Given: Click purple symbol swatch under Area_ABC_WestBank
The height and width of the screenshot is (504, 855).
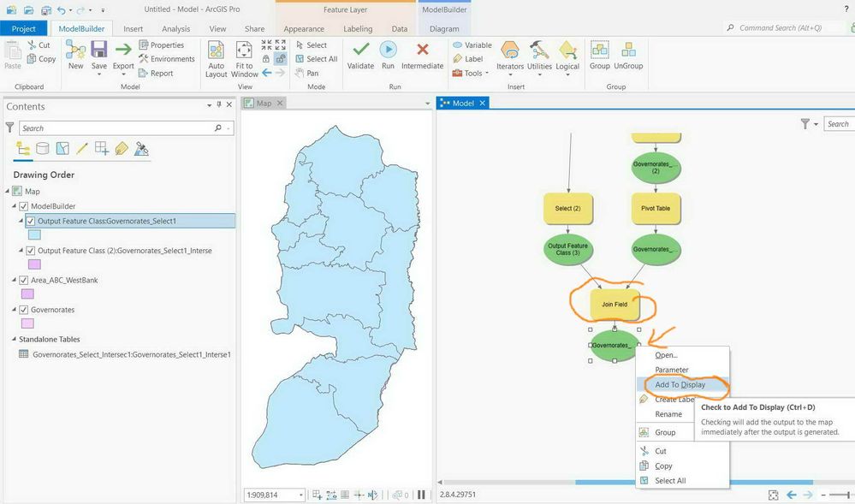Looking at the screenshot, I should coord(27,294).
